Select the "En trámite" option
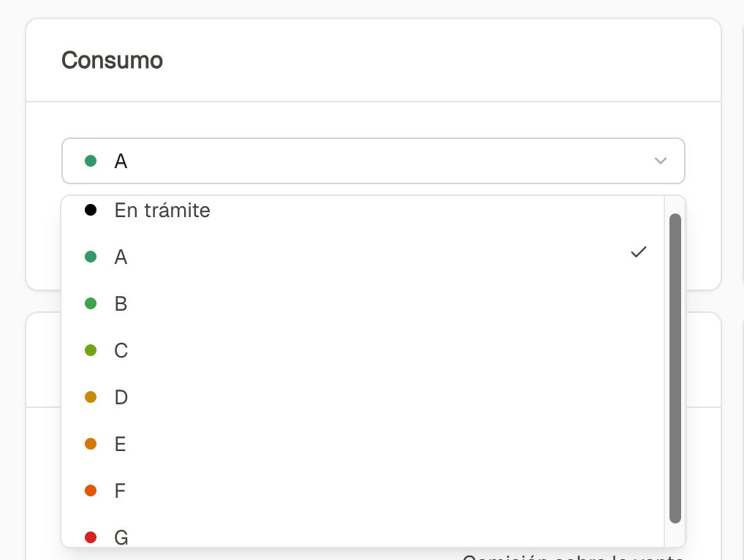The width and height of the screenshot is (744, 560). (x=162, y=211)
